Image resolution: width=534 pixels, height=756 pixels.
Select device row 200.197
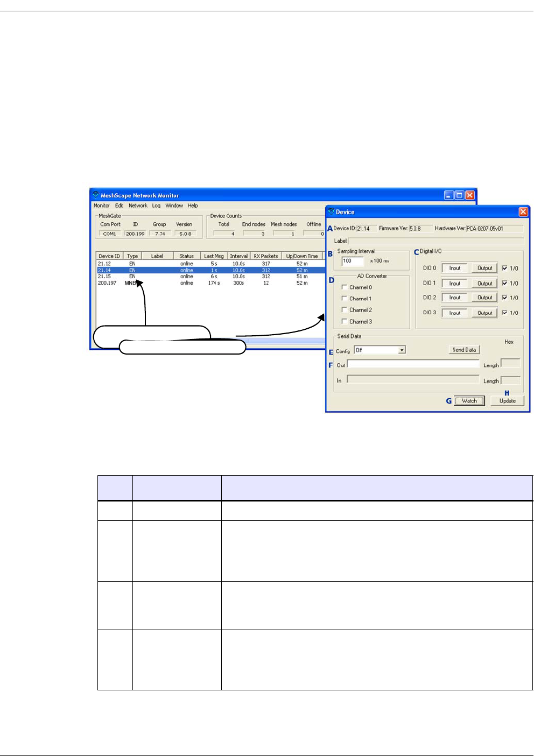pyautogui.click(x=210, y=283)
